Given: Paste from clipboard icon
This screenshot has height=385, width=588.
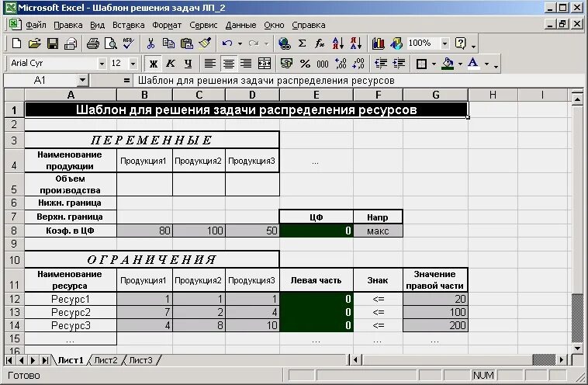Looking at the screenshot, I should tap(186, 43).
